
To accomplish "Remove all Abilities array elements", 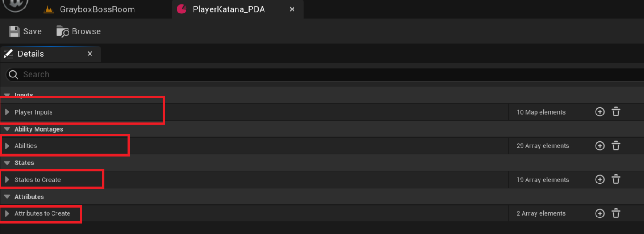I will 616,146.
